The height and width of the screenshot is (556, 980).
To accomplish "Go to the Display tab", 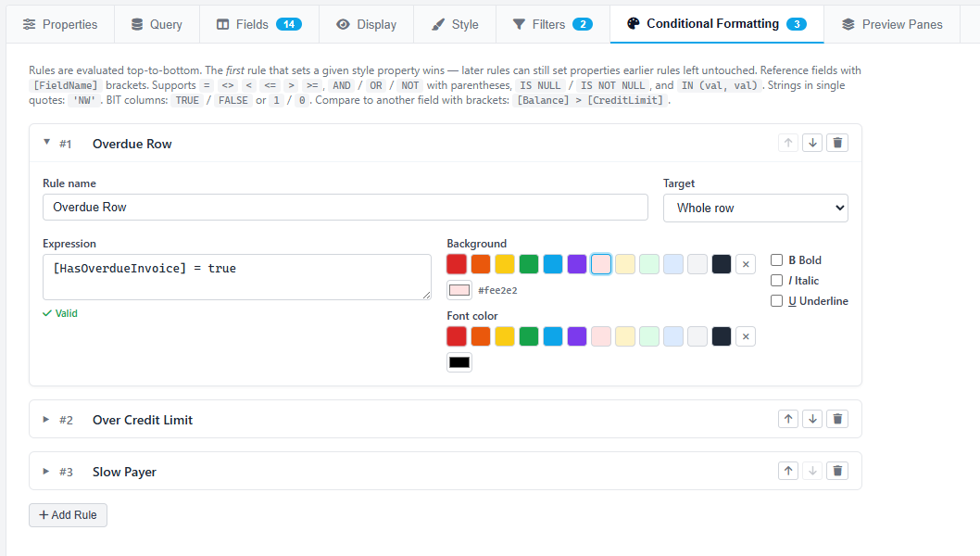I will click(x=366, y=24).
